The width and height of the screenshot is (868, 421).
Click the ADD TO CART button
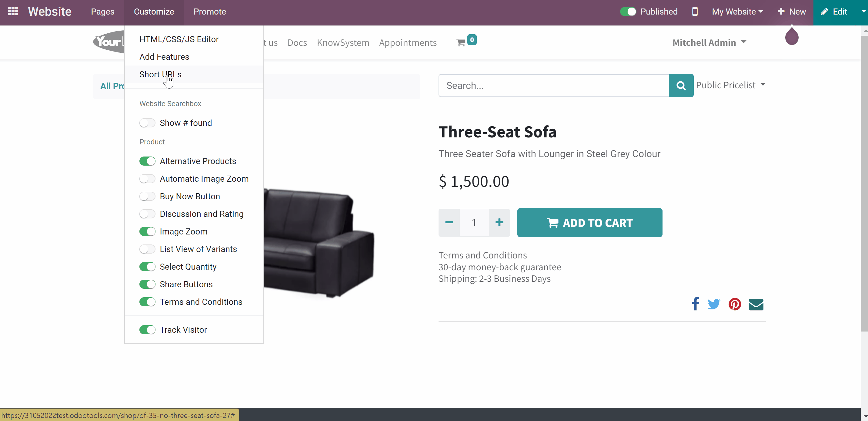[589, 223]
